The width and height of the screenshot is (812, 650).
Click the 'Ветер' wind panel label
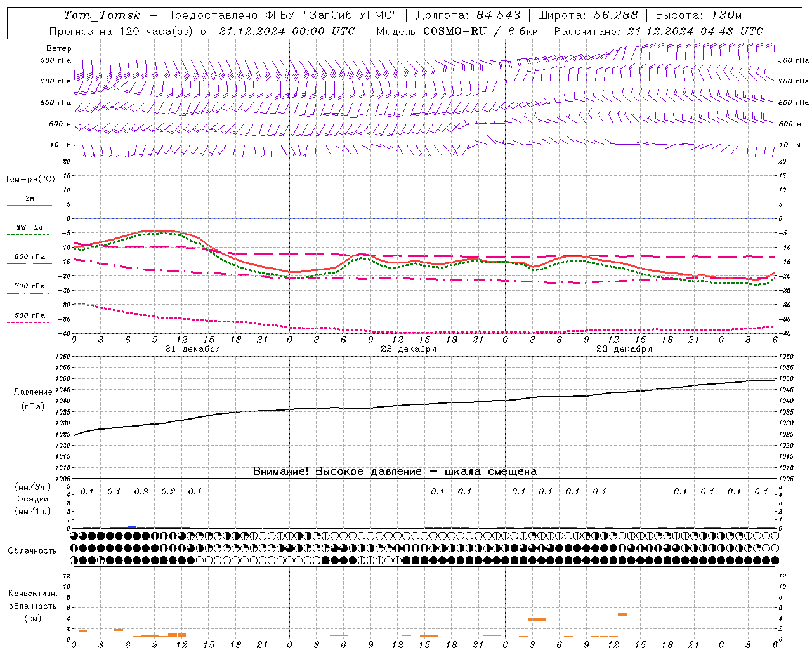(59, 48)
